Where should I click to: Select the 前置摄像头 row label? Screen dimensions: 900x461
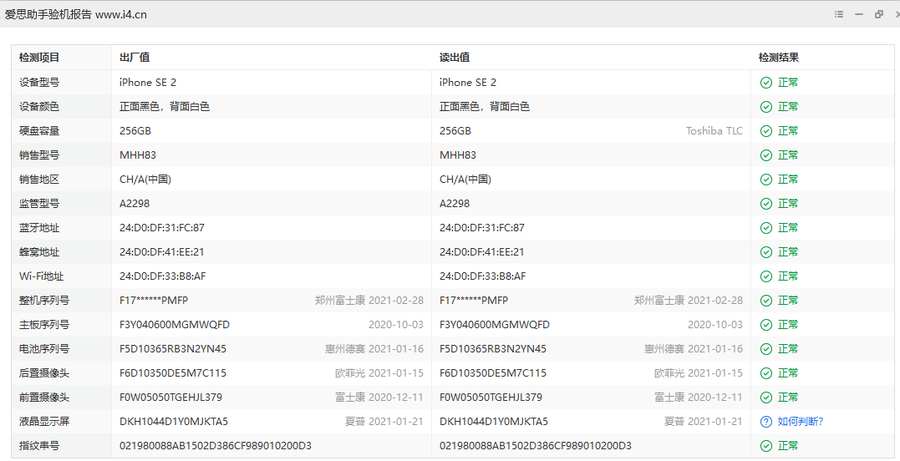pyautogui.click(x=44, y=397)
